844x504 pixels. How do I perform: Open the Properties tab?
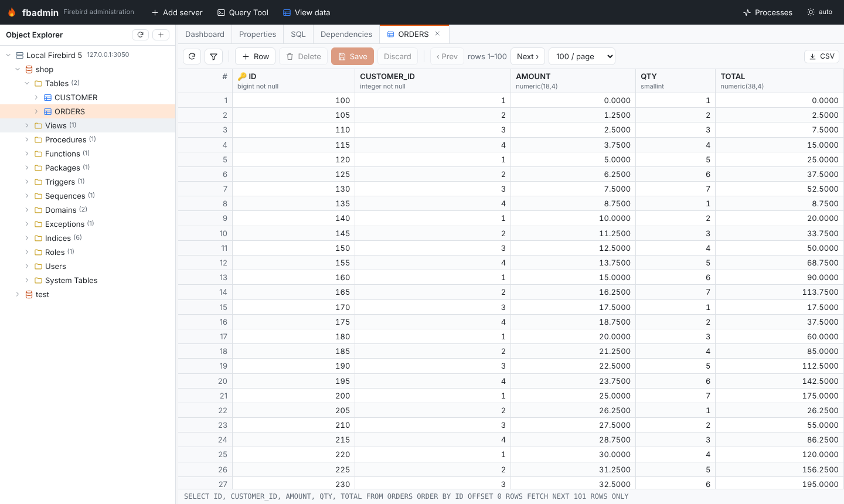[257, 34]
